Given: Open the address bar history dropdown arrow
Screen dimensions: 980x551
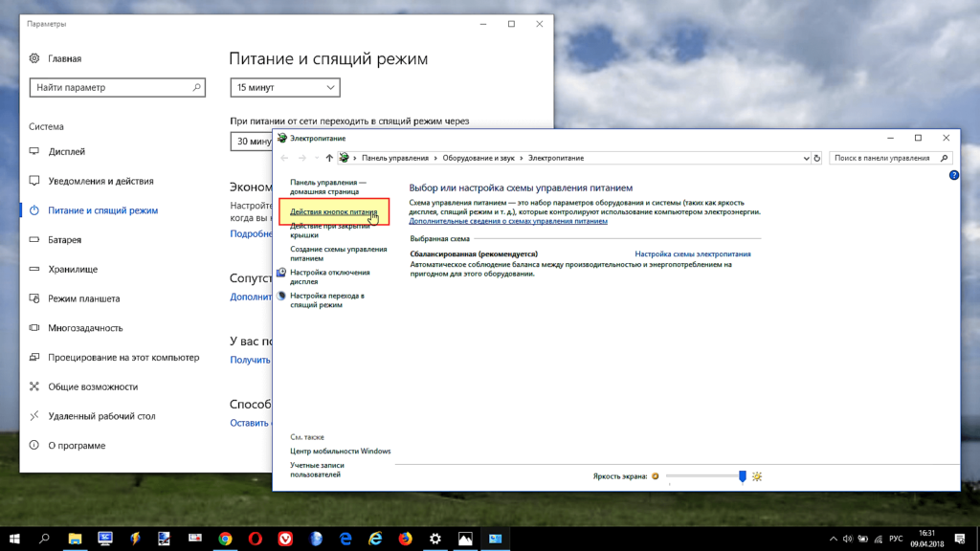Looking at the screenshot, I should pos(806,158).
